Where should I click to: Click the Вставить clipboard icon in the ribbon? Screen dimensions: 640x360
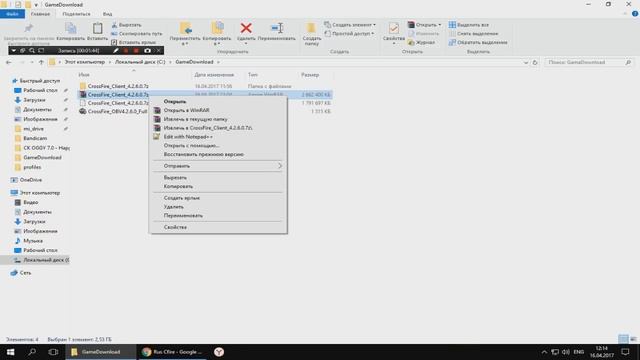(97, 28)
